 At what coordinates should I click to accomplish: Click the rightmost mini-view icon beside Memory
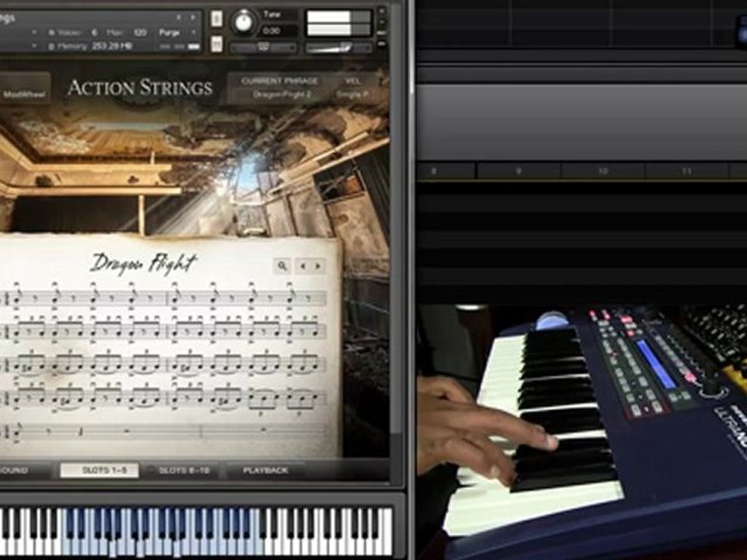(x=194, y=47)
